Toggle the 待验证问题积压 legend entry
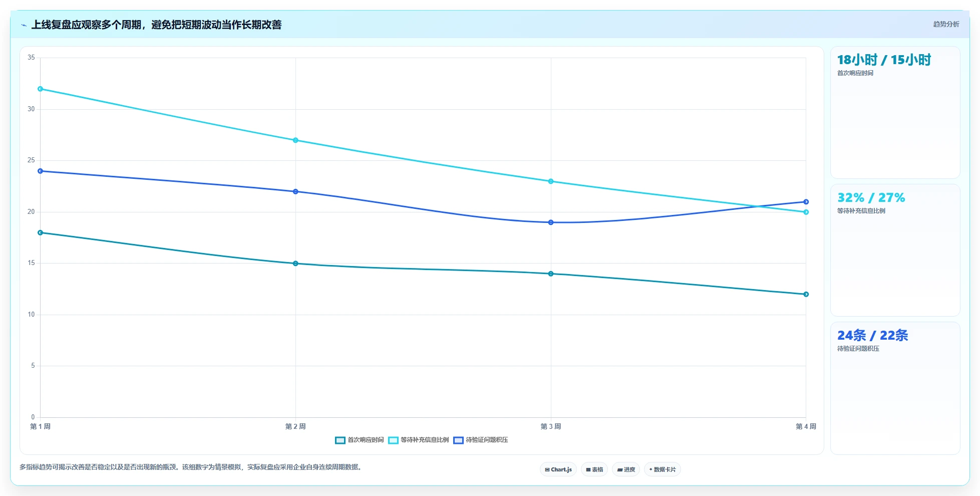Screen dimensions: 980x496 pyautogui.click(x=481, y=440)
